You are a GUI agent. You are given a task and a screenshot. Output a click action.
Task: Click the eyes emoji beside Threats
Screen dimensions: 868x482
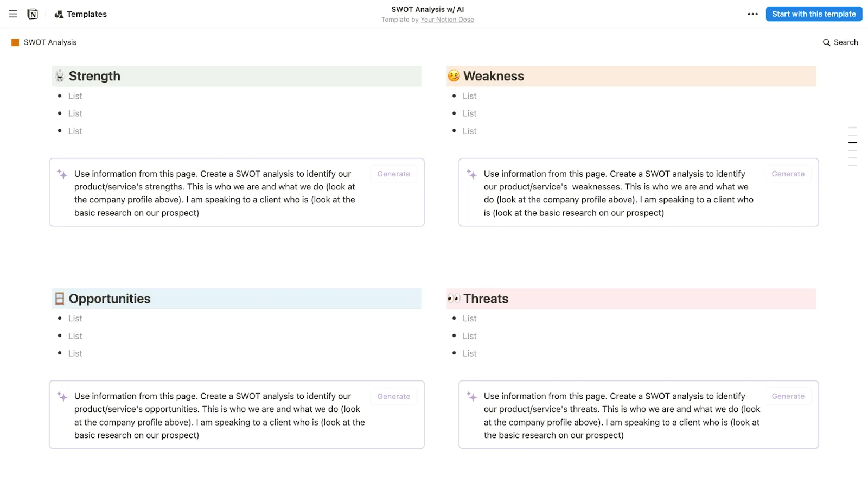point(454,299)
